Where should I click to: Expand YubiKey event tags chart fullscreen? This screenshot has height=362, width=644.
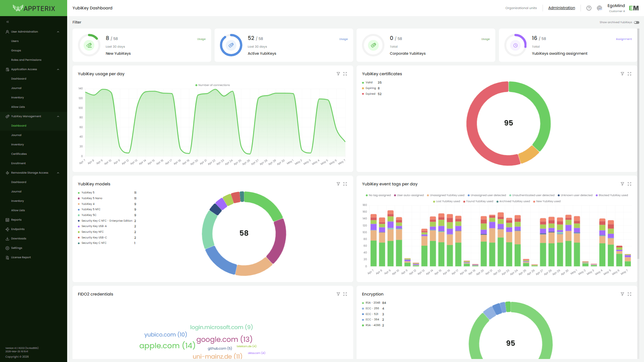[x=630, y=184]
